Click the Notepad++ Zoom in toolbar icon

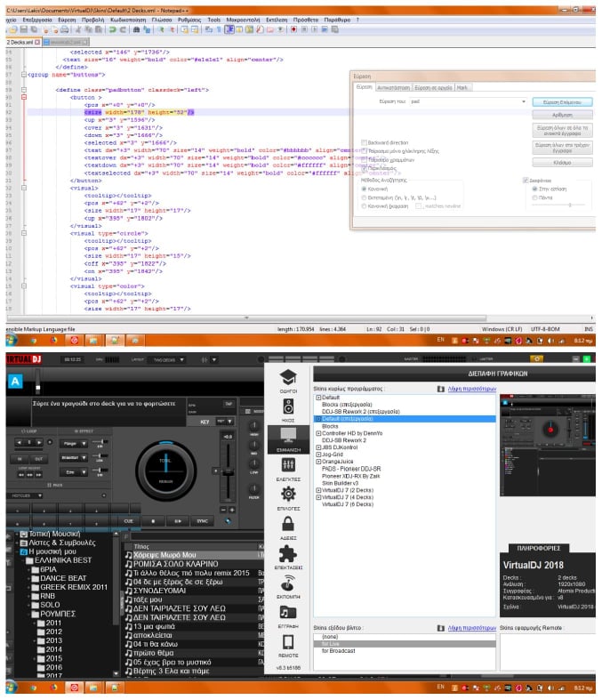pyautogui.click(x=161, y=29)
